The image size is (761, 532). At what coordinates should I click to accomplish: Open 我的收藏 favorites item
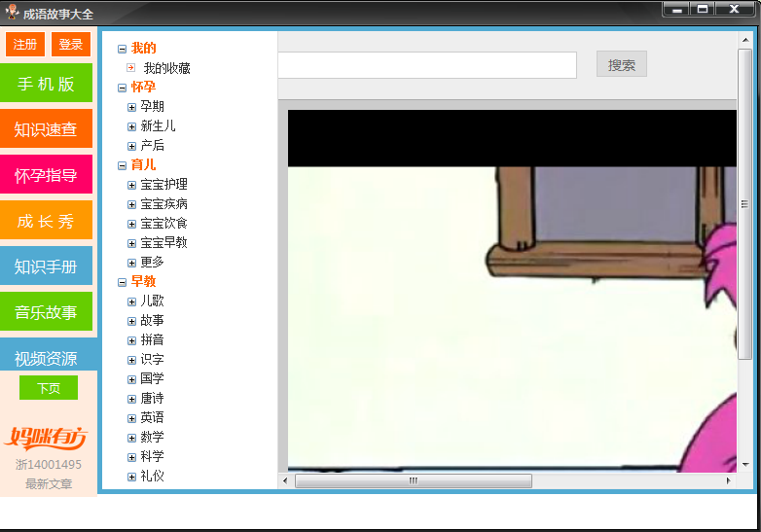167,68
